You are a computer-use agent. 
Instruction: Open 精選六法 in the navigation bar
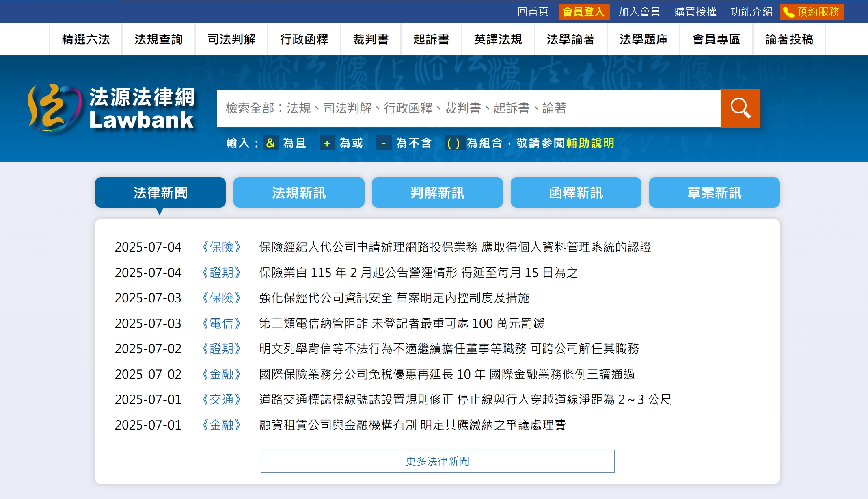click(x=86, y=39)
